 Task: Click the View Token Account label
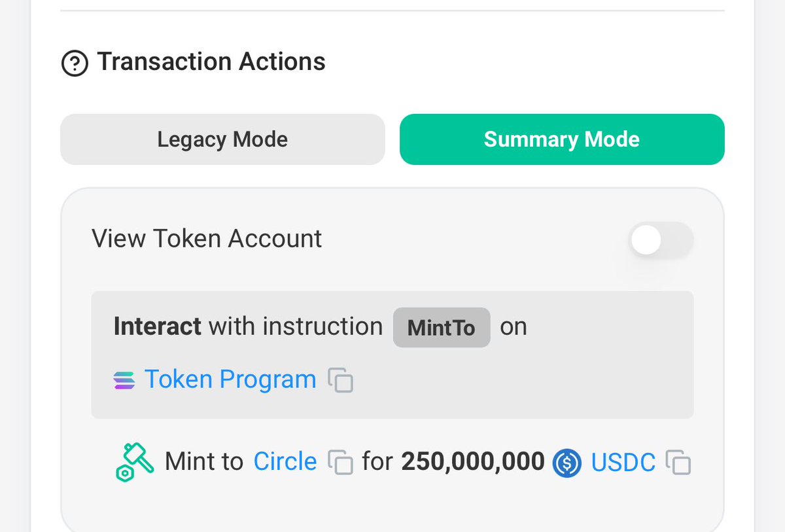coord(207,239)
